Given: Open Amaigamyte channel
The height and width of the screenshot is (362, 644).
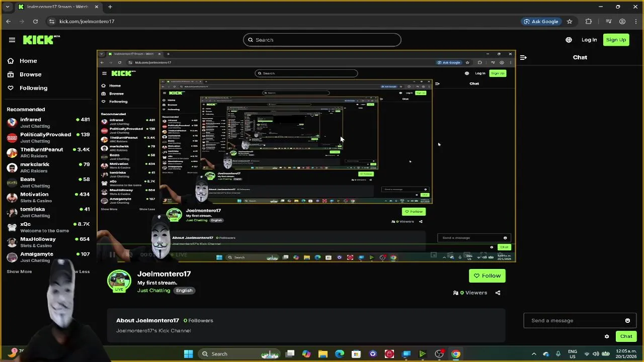Looking at the screenshot, I should click(x=48, y=257).
